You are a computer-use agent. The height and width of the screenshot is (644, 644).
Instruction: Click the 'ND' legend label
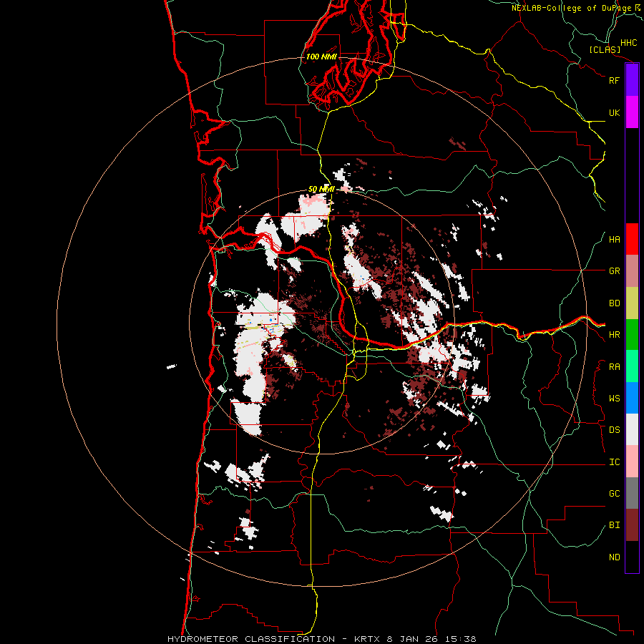615,557
